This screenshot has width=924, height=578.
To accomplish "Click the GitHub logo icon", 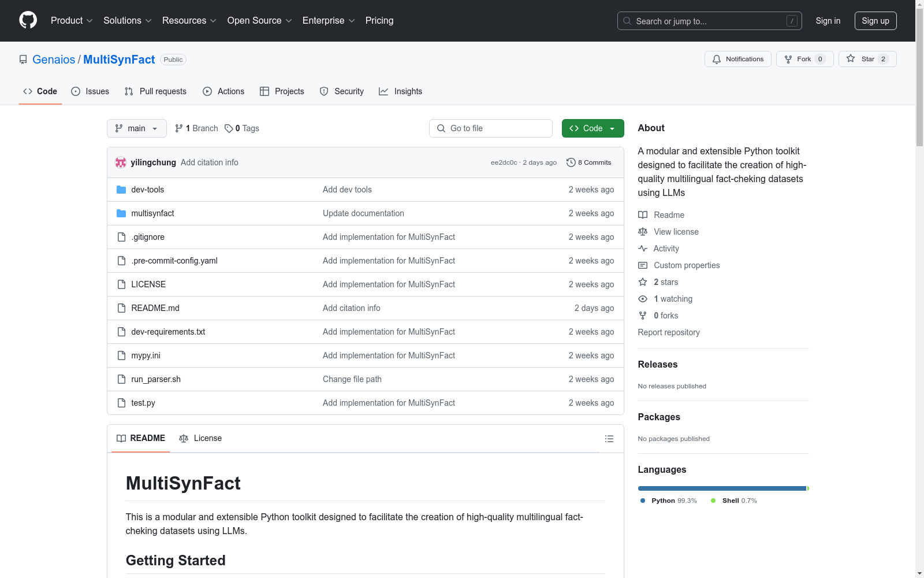I will (28, 20).
